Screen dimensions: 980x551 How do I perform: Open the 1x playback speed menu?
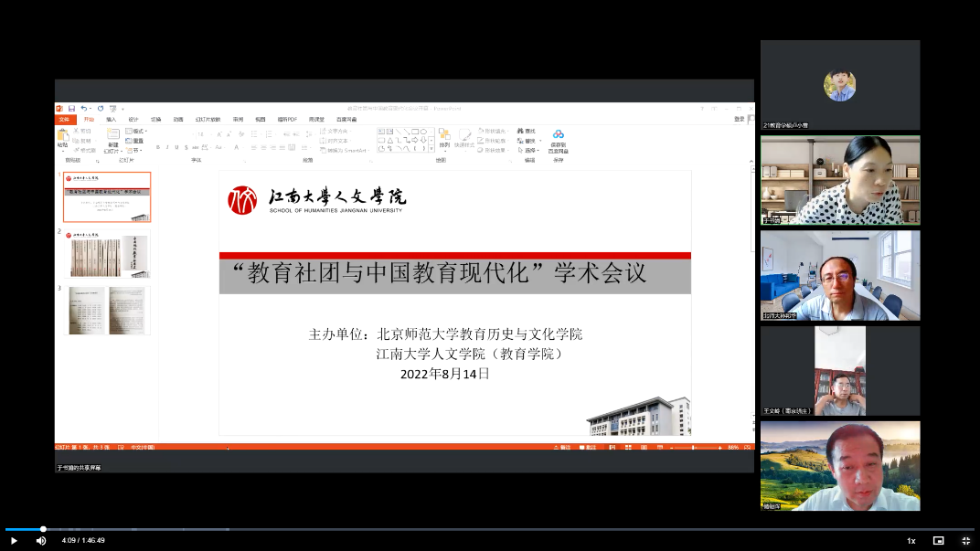tap(911, 540)
